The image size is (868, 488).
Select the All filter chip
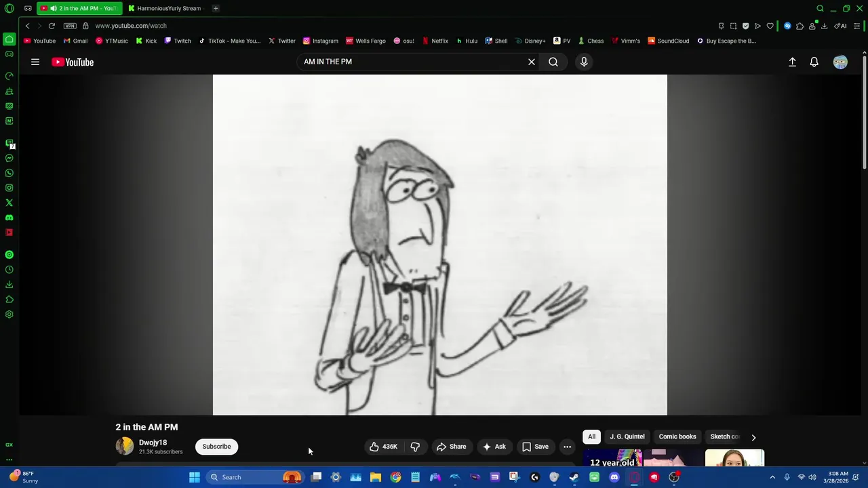pyautogui.click(x=591, y=436)
